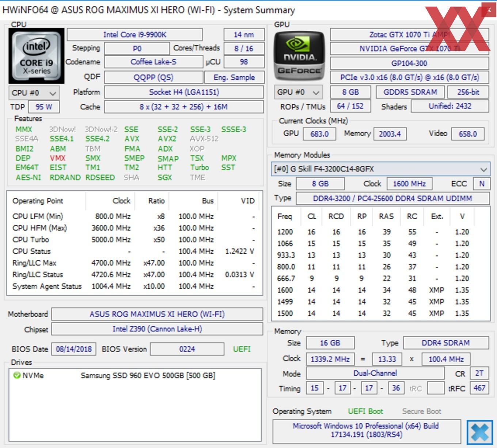Click the Unified: 2432 shaders field
The height and width of the screenshot is (448, 497).
[x=450, y=106]
